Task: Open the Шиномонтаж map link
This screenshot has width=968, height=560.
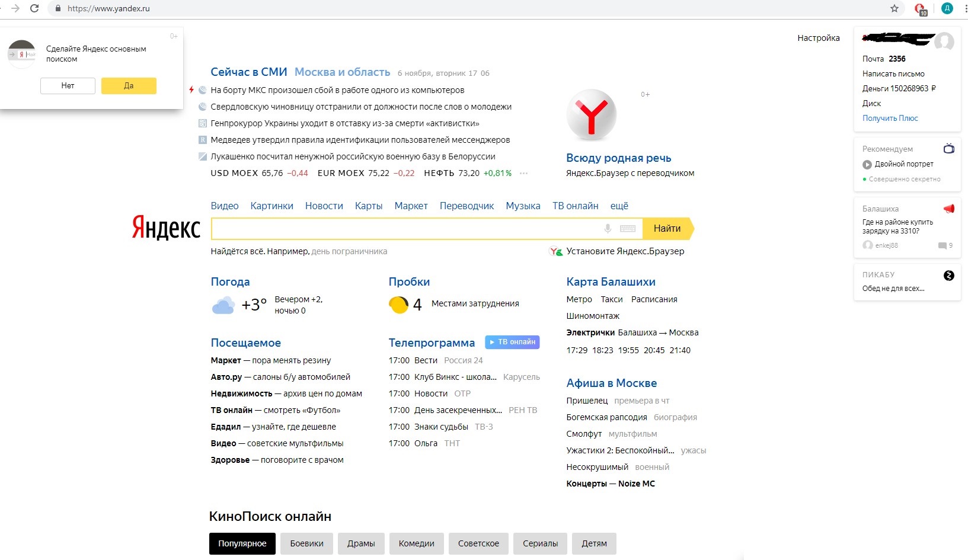Action: pos(593,316)
